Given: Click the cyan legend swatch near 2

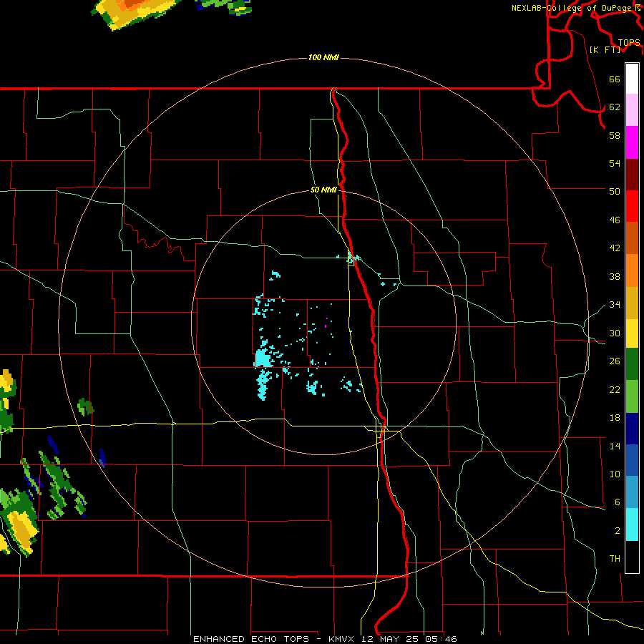Looking at the screenshot, I should coord(632,525).
